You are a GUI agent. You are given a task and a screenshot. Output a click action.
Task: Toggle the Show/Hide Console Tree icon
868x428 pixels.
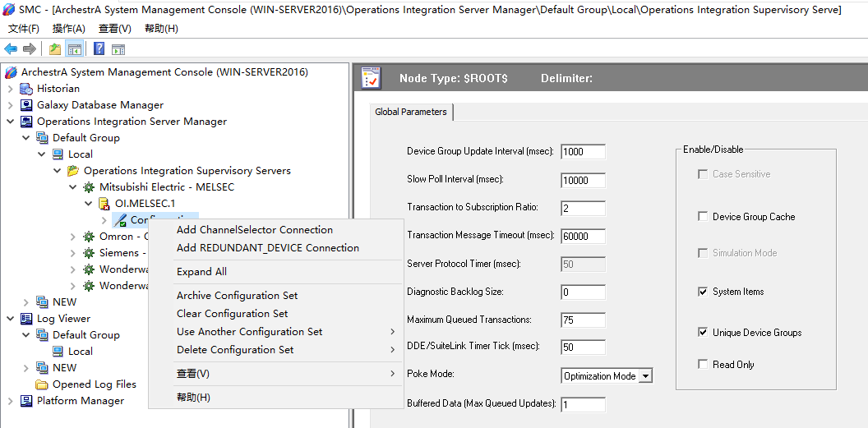coord(75,49)
